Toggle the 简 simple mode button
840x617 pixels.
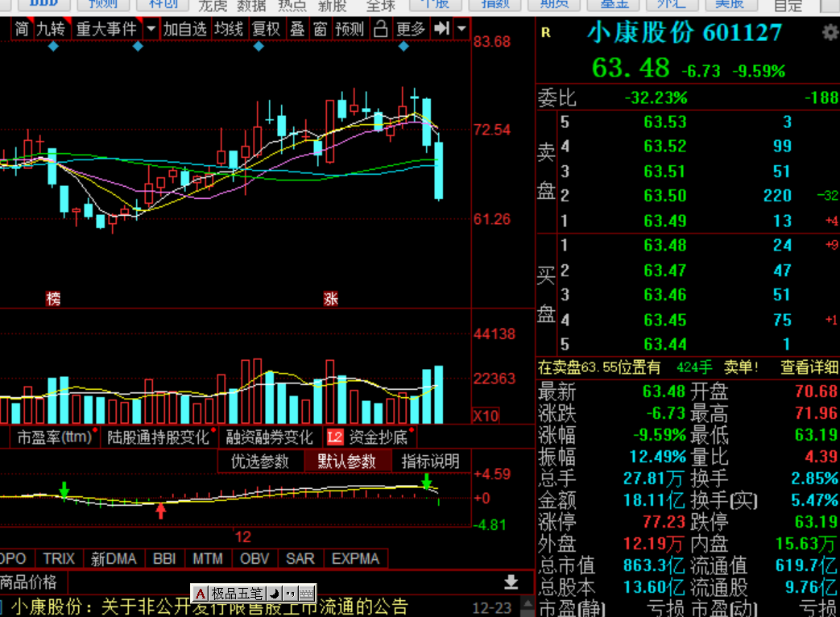click(x=22, y=28)
